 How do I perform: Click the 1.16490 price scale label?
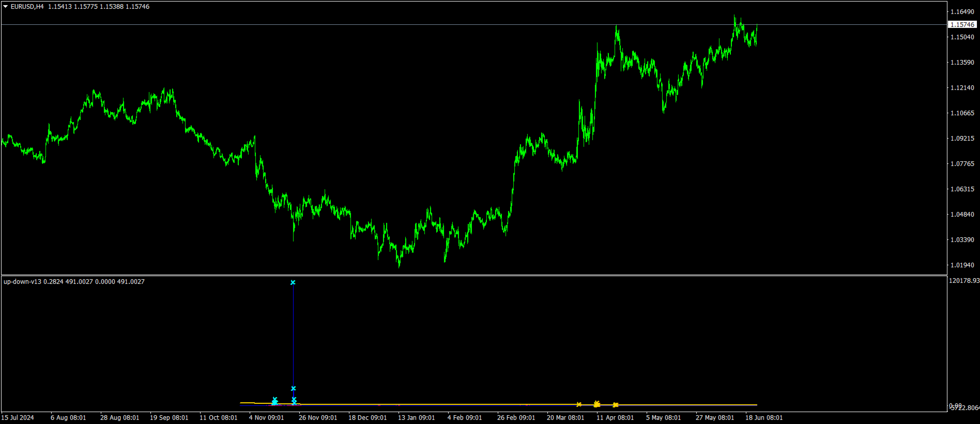pos(962,12)
